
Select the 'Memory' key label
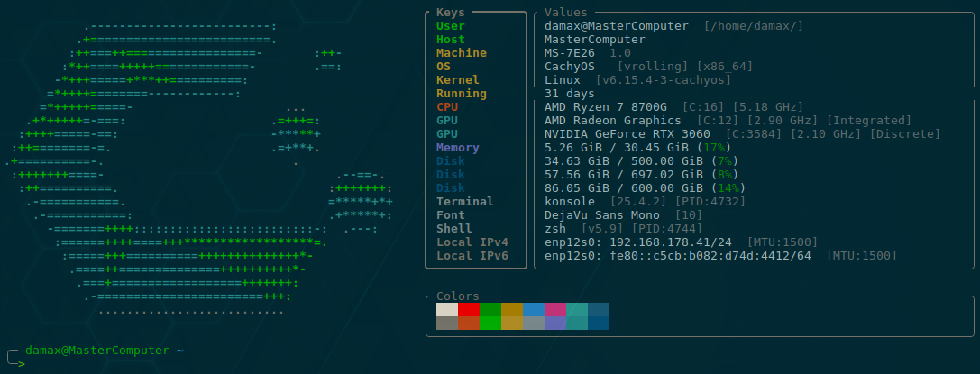[x=458, y=148]
